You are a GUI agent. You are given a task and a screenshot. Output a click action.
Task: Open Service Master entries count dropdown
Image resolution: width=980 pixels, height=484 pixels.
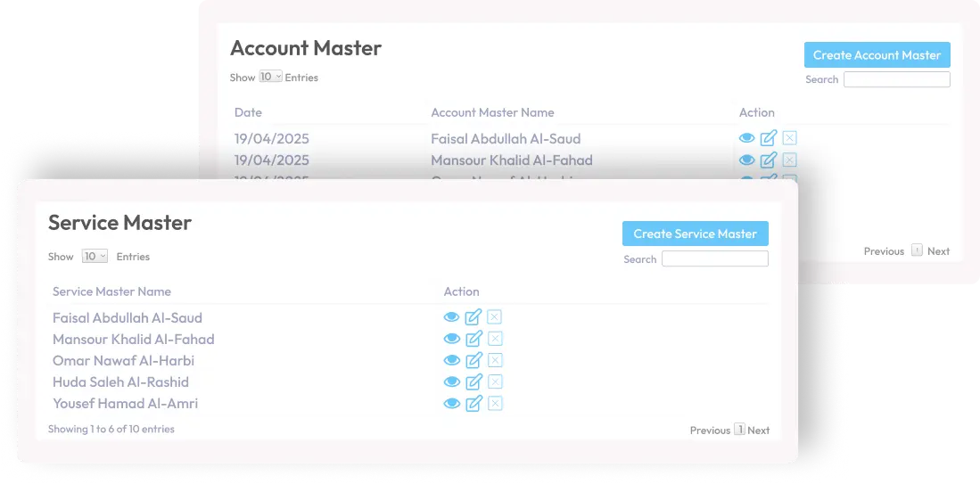coord(95,256)
